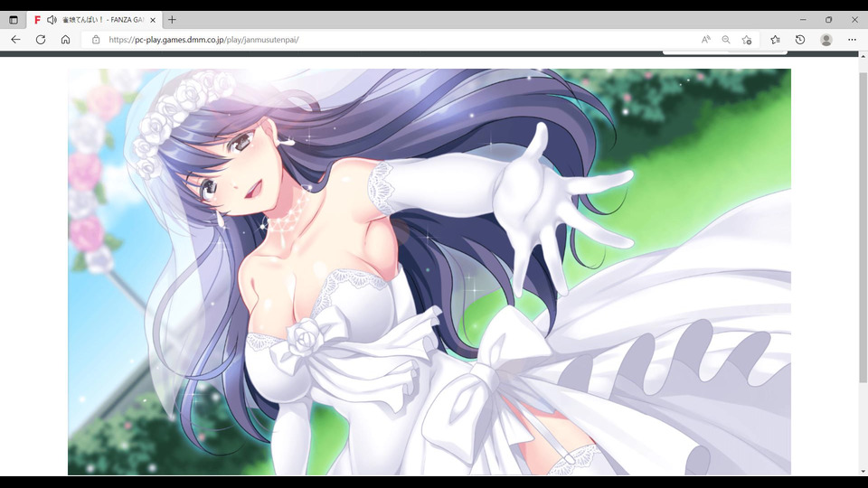Open the Favorites list

(x=775, y=40)
